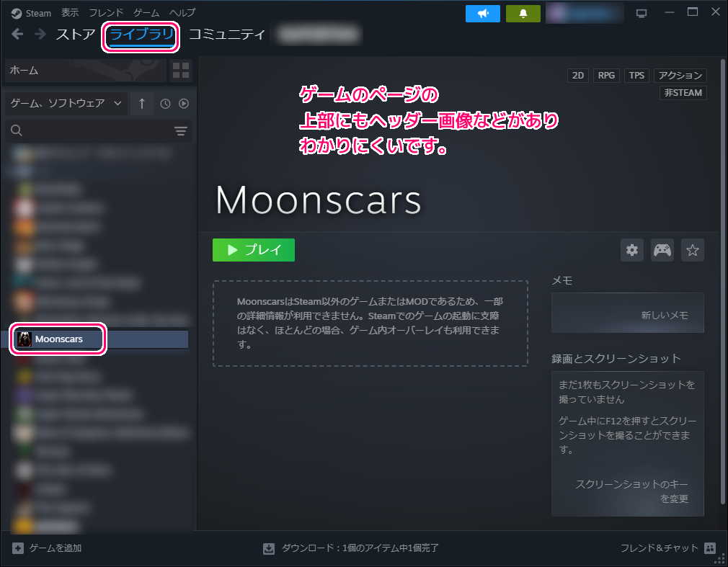Open フレンド＆チャット
The height and width of the screenshot is (567, 728).
(660, 548)
